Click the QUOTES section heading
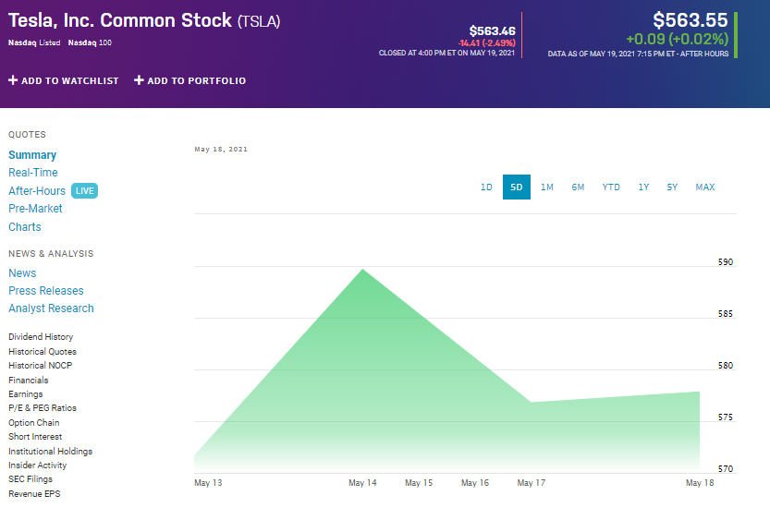This screenshot has width=770, height=532. click(27, 135)
